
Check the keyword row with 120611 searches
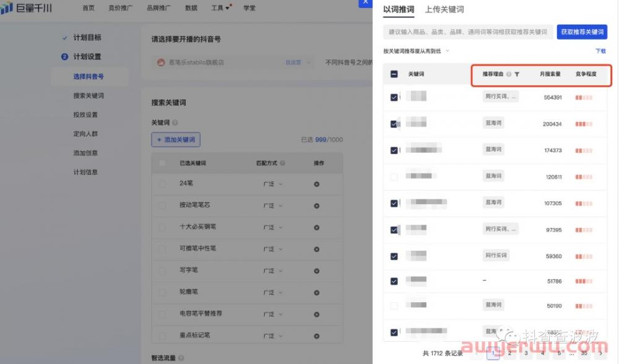click(394, 177)
